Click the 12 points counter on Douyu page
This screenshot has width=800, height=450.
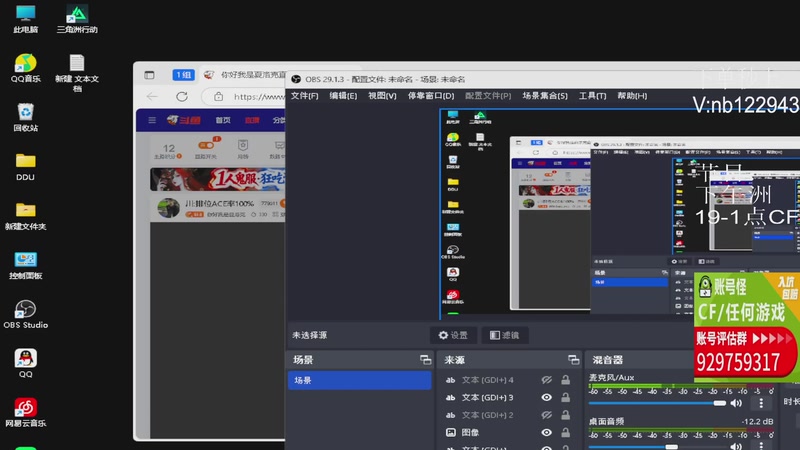point(169,150)
